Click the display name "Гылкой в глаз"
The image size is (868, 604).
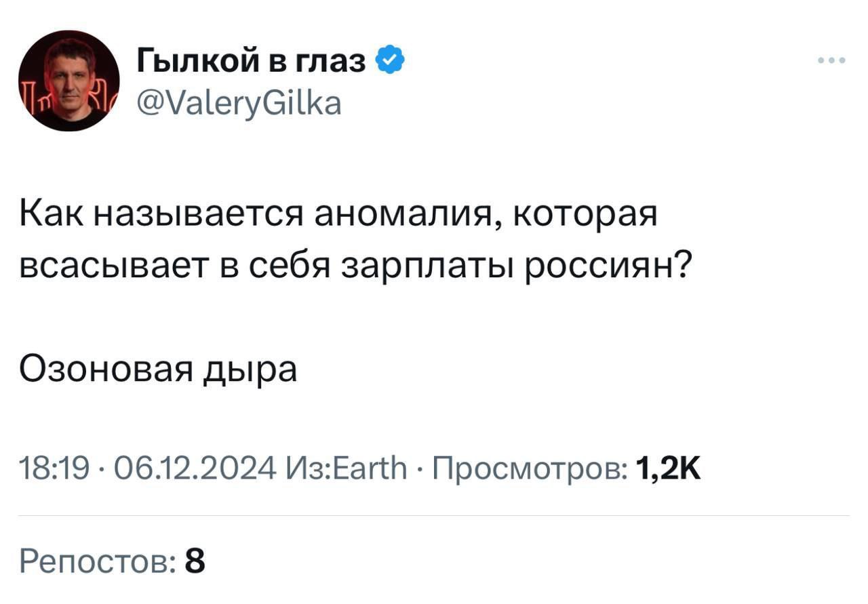(x=251, y=62)
